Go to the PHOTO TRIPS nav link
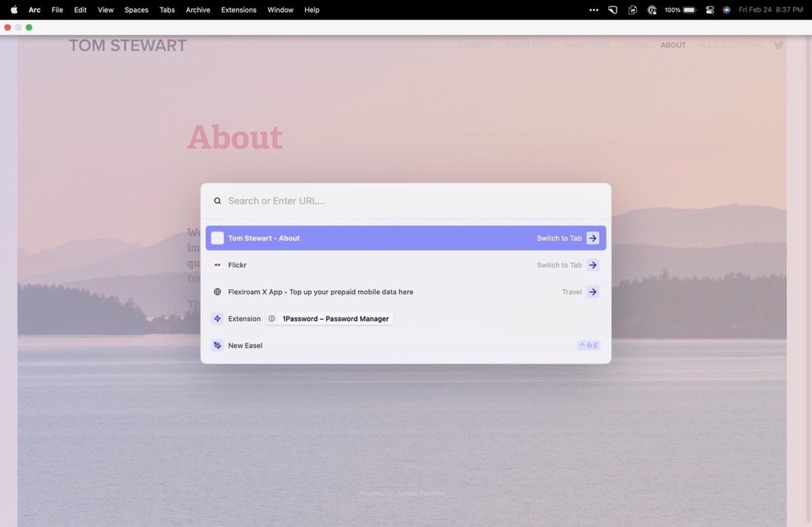The width and height of the screenshot is (812, 527). coord(528,45)
